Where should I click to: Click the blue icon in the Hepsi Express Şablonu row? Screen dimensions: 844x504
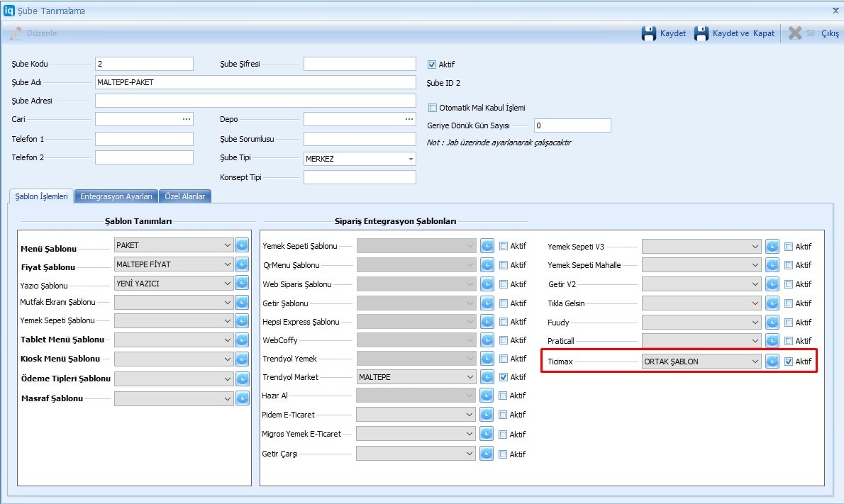coord(487,322)
